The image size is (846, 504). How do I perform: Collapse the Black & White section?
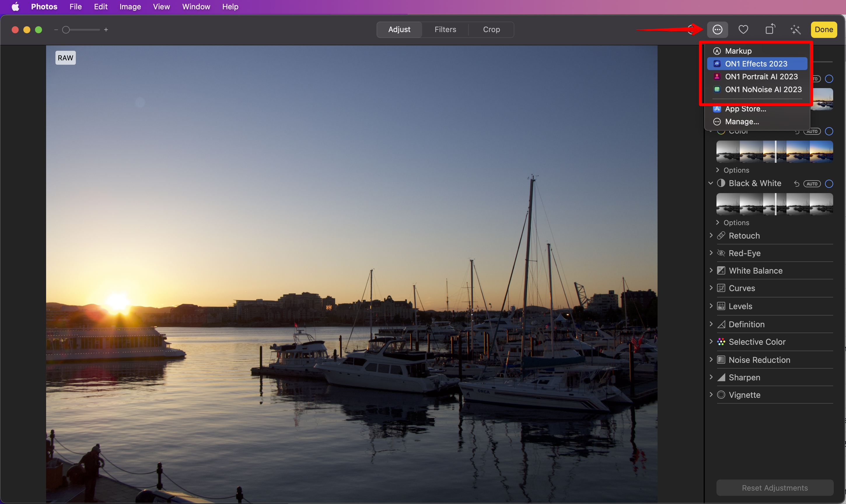point(710,183)
